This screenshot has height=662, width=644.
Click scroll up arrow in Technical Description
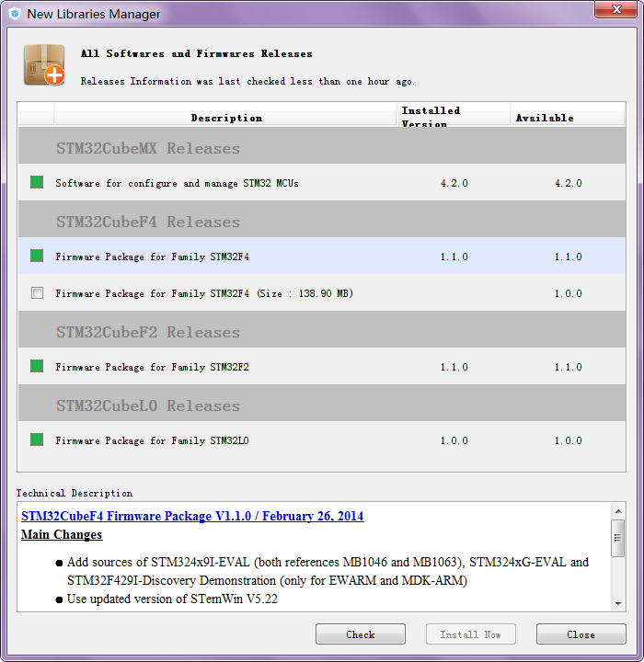pyautogui.click(x=618, y=511)
